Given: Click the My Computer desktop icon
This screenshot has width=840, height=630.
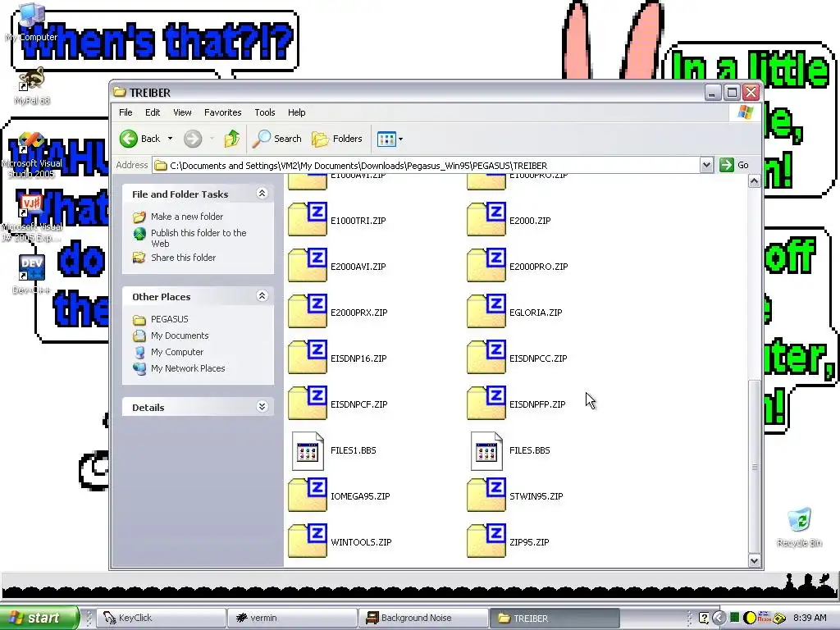Looking at the screenshot, I should point(32,22).
